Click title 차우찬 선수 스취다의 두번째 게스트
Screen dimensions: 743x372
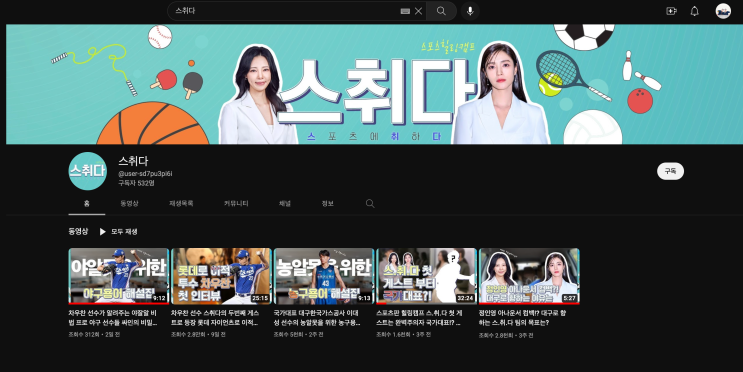tap(215, 318)
